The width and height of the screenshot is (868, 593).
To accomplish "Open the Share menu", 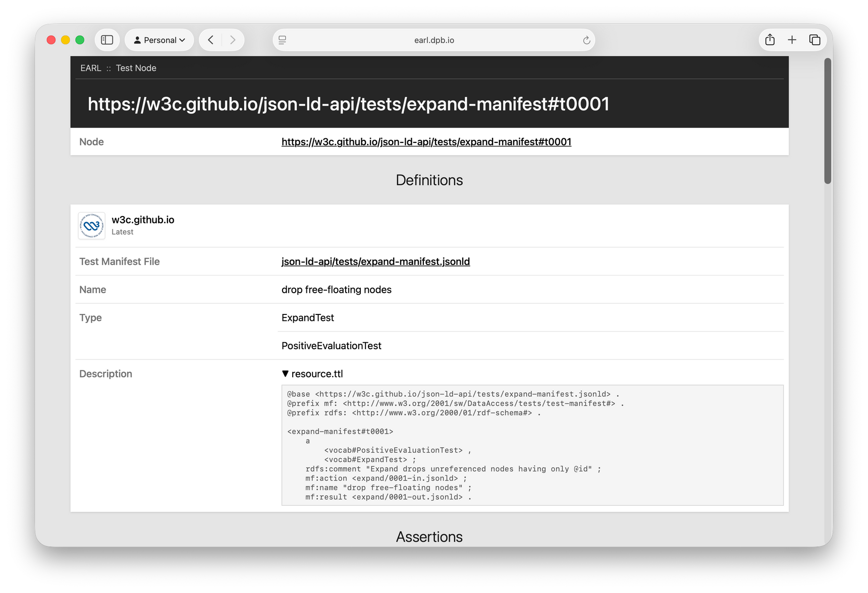I will pos(770,39).
